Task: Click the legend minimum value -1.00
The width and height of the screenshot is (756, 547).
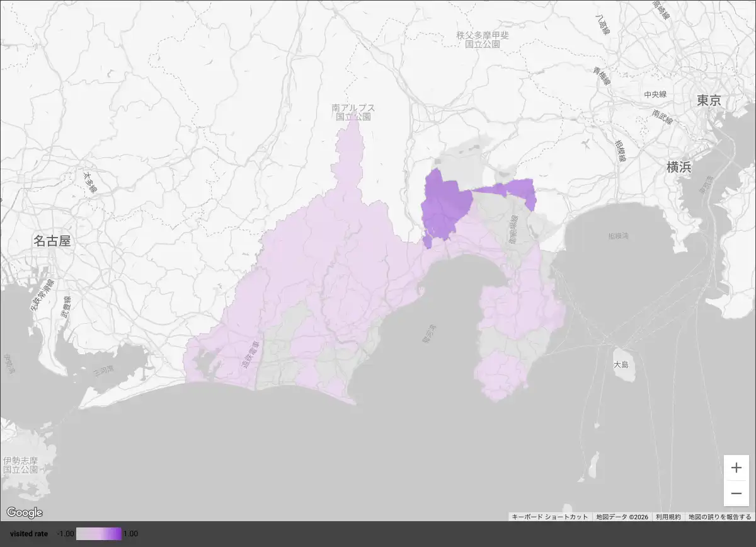Action: pos(66,534)
